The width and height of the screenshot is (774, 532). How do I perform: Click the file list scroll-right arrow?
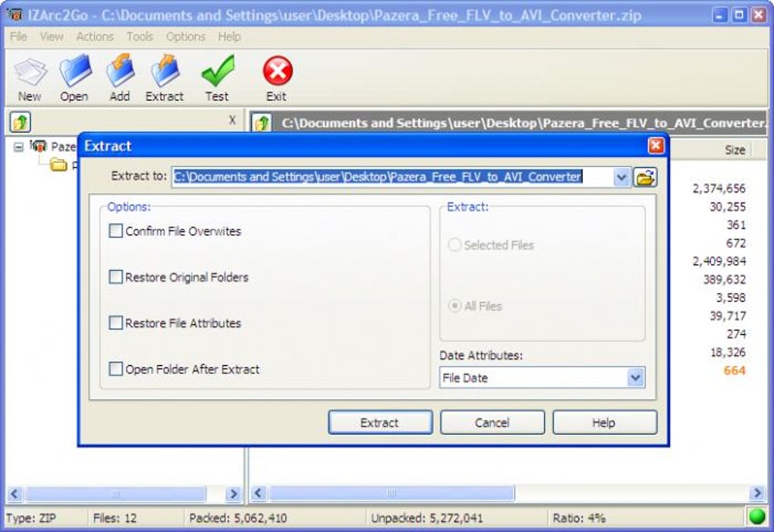757,493
